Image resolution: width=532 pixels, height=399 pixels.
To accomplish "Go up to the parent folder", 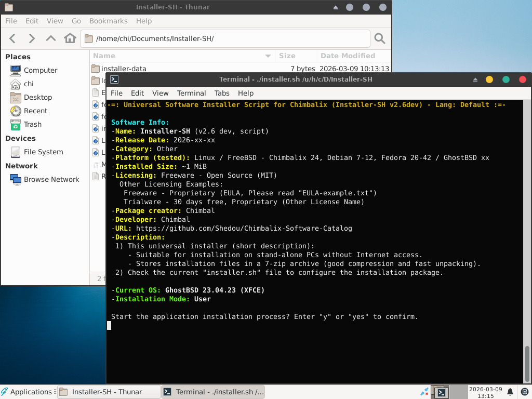I will pyautogui.click(x=51, y=38).
